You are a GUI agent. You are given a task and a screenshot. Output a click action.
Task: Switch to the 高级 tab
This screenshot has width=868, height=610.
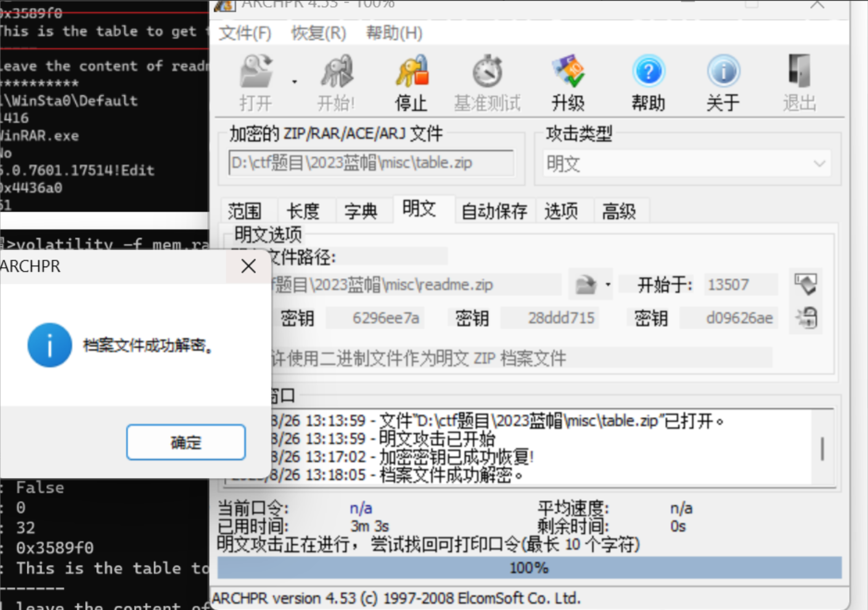click(619, 211)
